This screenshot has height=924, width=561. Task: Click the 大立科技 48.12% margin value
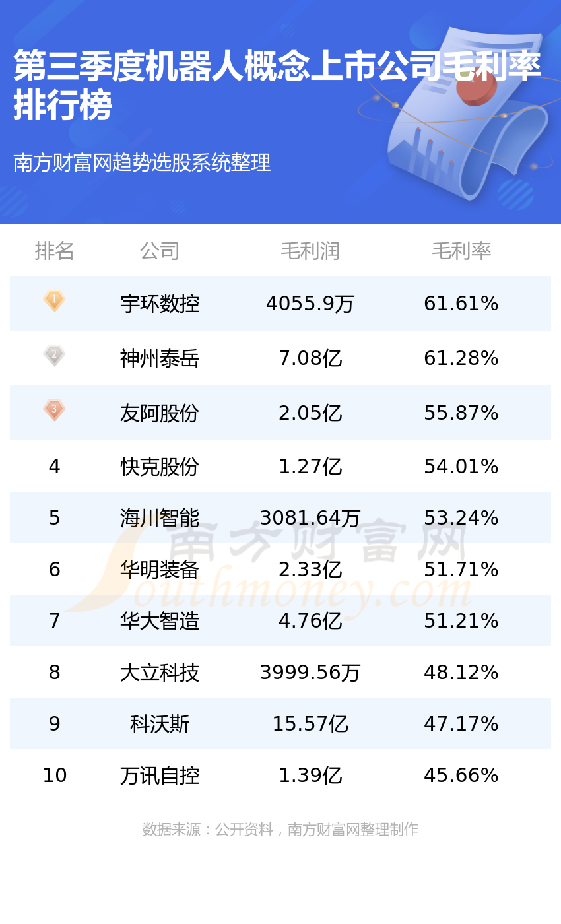click(x=461, y=673)
